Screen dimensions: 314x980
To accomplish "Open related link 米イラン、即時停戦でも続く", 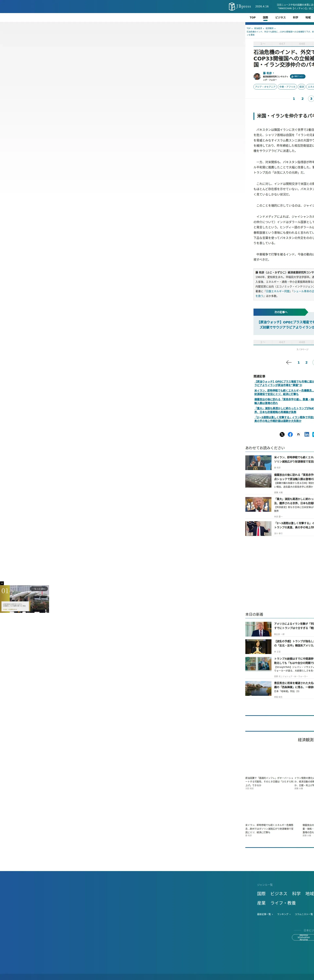I will pyautogui.click(x=284, y=392).
